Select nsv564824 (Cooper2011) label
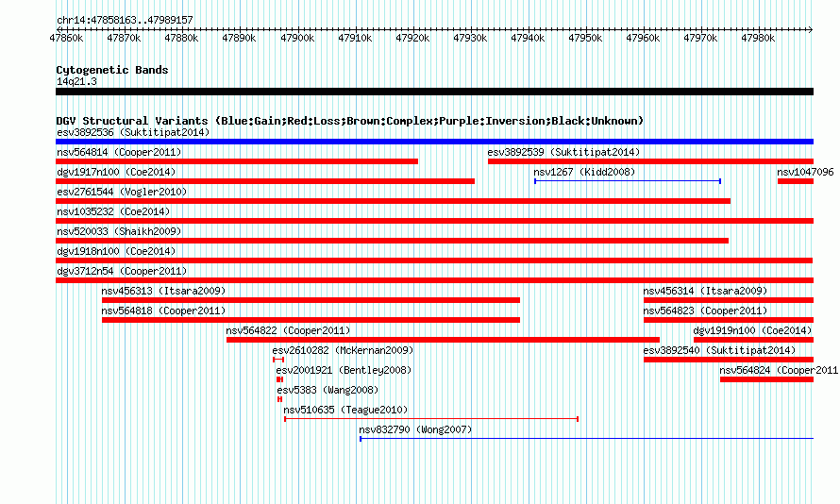This screenshot has height=504, width=840. pos(779,371)
